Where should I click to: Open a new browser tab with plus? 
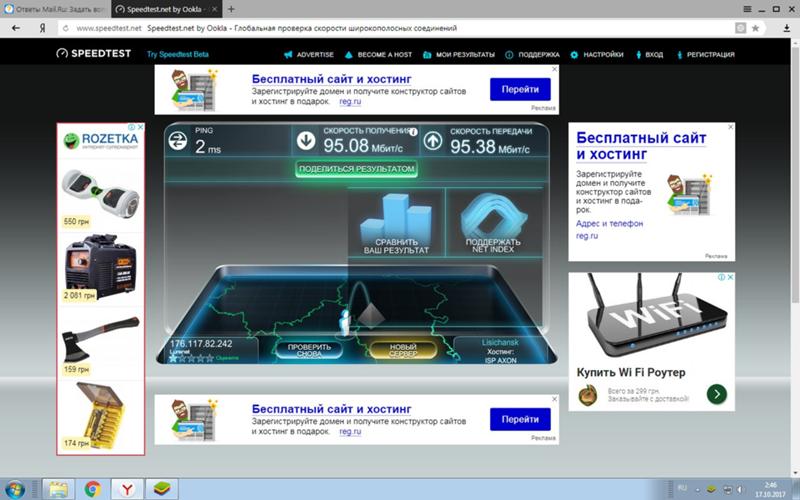coord(231,9)
